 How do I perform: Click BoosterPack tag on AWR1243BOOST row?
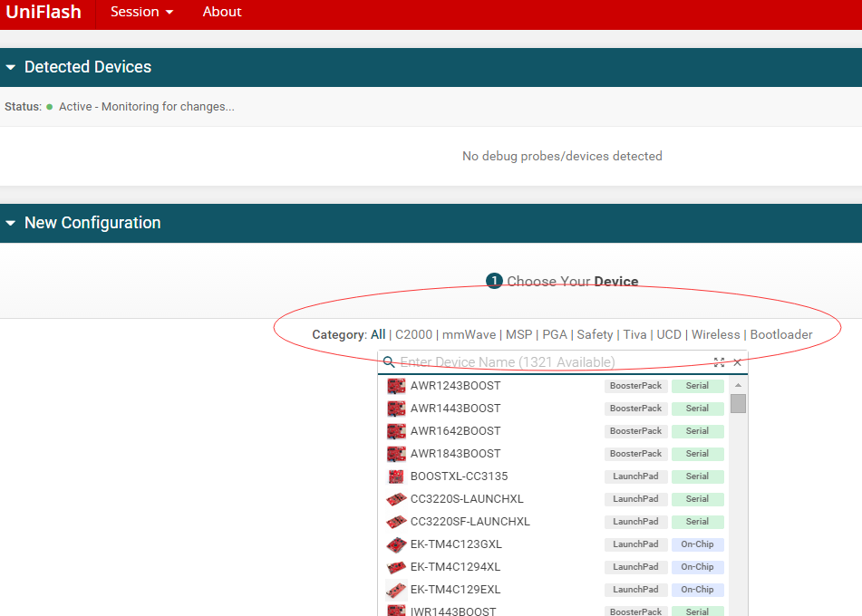[x=635, y=386]
